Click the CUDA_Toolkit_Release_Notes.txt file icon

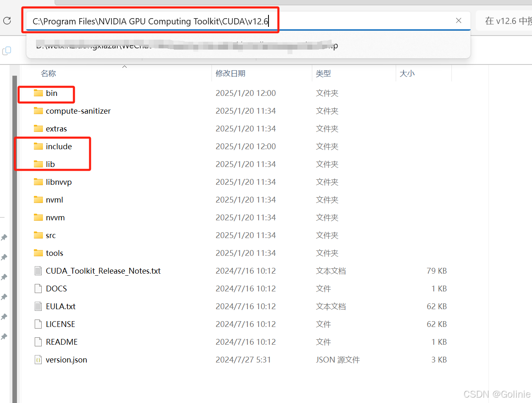coord(38,271)
